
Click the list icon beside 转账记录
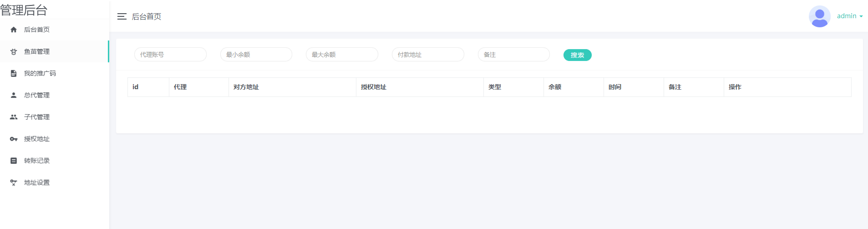click(x=14, y=161)
